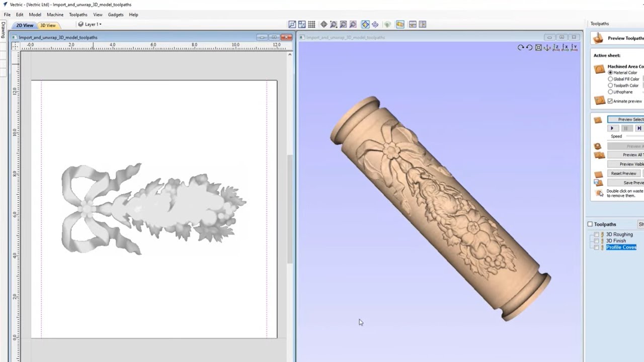This screenshot has height=362, width=644.
Task: Switch to the 2D View tab
Action: [25, 25]
